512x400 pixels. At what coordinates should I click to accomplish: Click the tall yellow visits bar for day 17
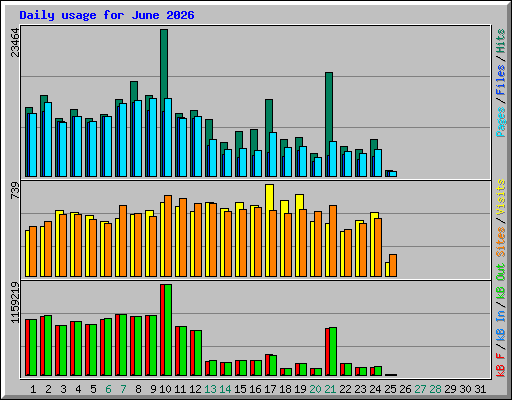(x=270, y=197)
